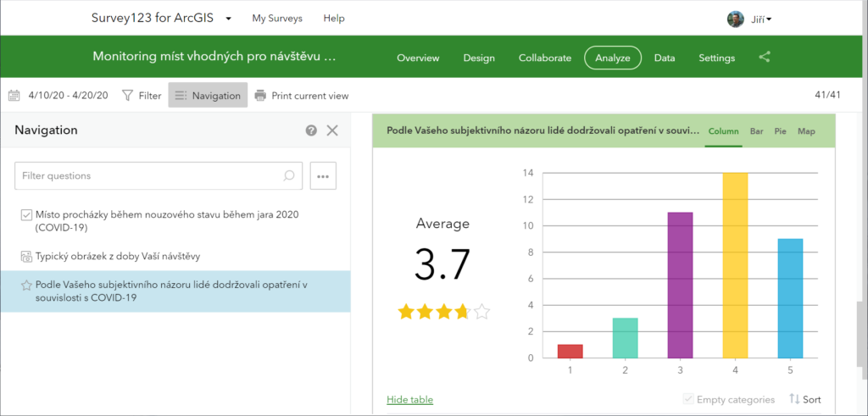This screenshot has height=416, width=868.
Task: Switch to the Map view tab
Action: click(806, 131)
